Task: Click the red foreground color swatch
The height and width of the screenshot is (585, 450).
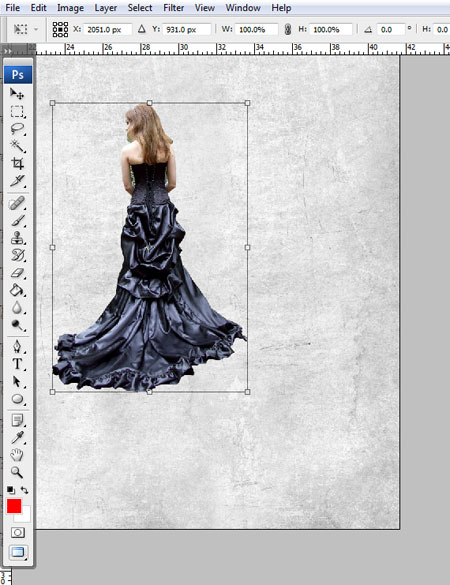Action: click(x=14, y=506)
